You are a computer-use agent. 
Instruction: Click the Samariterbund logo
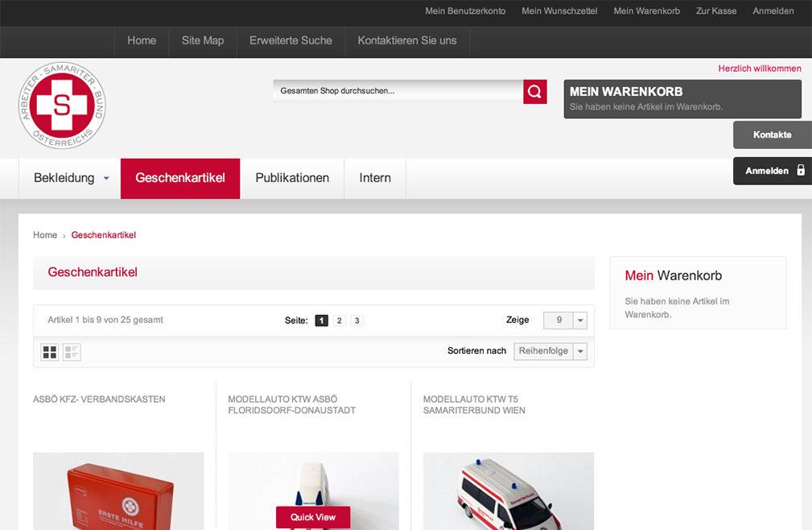(x=62, y=106)
